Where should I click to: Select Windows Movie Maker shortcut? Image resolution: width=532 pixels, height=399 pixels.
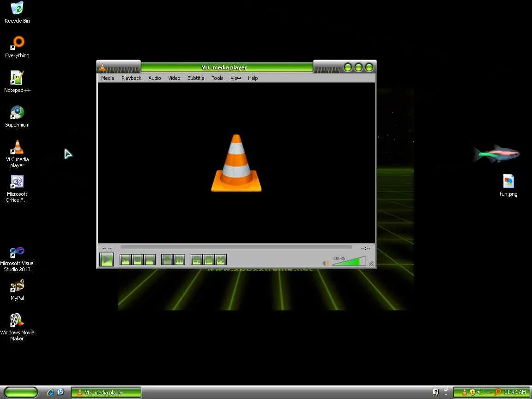click(17, 327)
